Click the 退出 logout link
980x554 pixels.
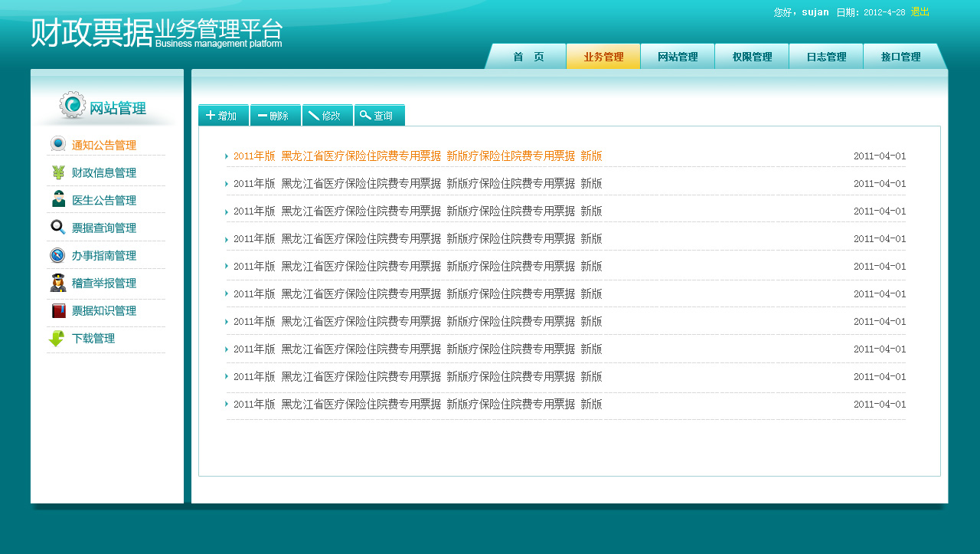pyautogui.click(x=920, y=12)
